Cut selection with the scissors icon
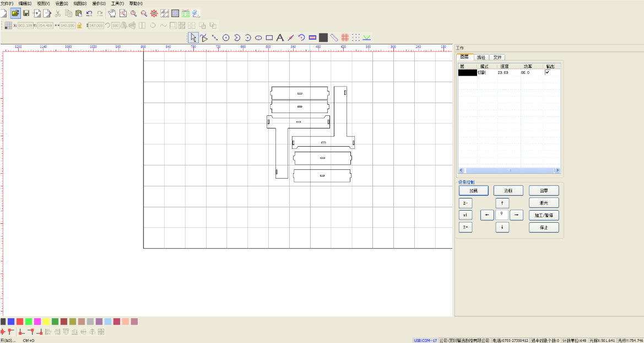This screenshot has width=644, height=343. tap(57, 13)
